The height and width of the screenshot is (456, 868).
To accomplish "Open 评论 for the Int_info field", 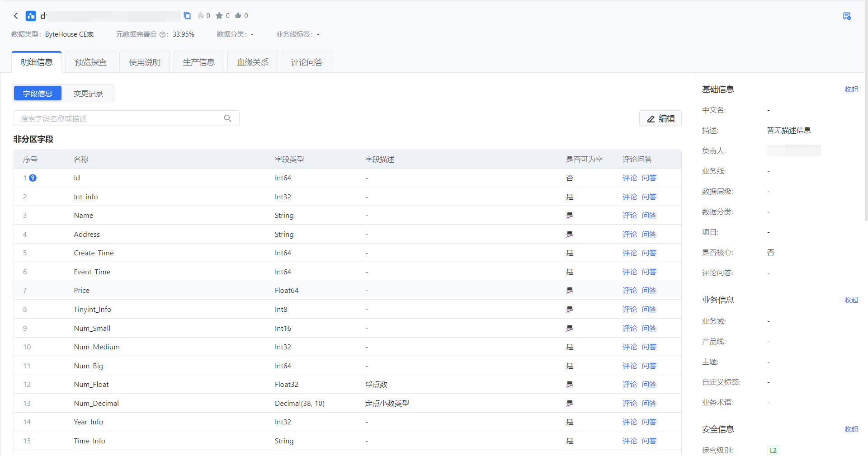I will [630, 197].
